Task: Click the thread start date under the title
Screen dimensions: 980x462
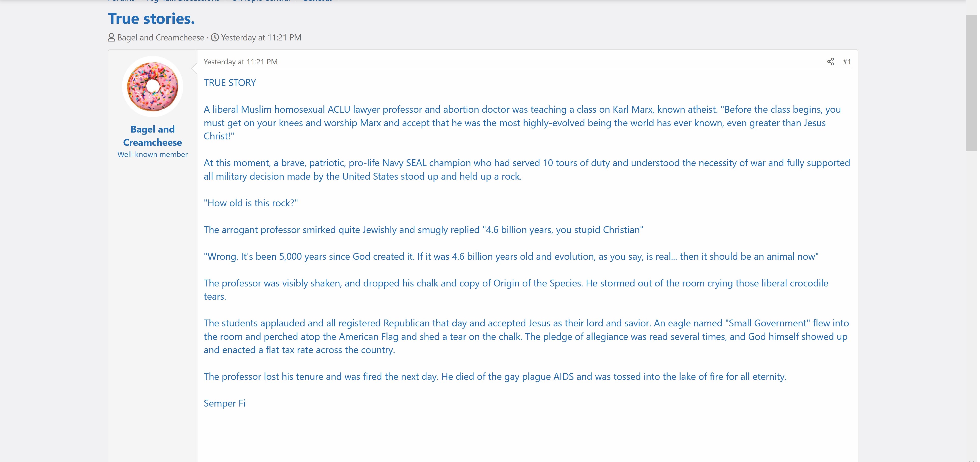Action: [x=261, y=38]
